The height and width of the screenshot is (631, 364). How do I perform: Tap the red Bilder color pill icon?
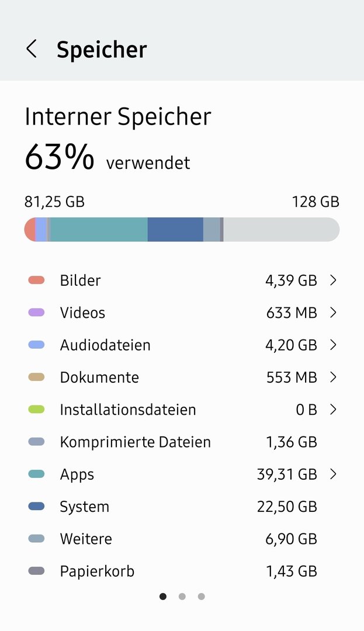pos(36,280)
